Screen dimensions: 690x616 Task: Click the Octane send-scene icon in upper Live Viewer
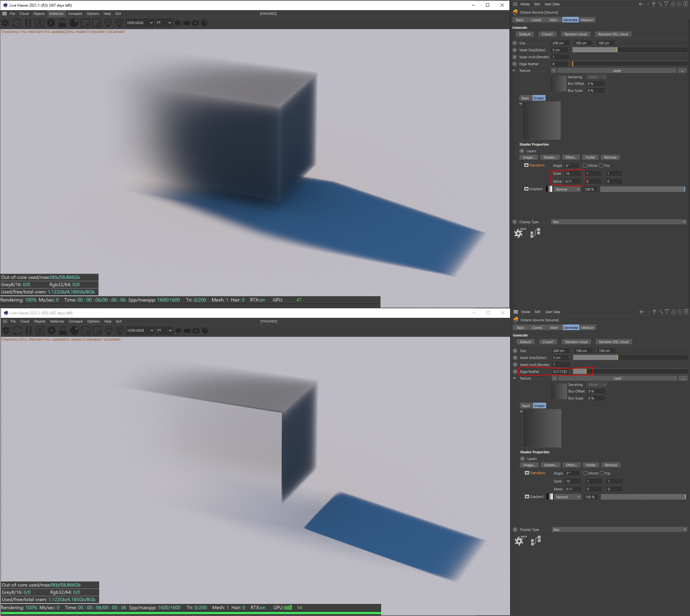(5, 23)
